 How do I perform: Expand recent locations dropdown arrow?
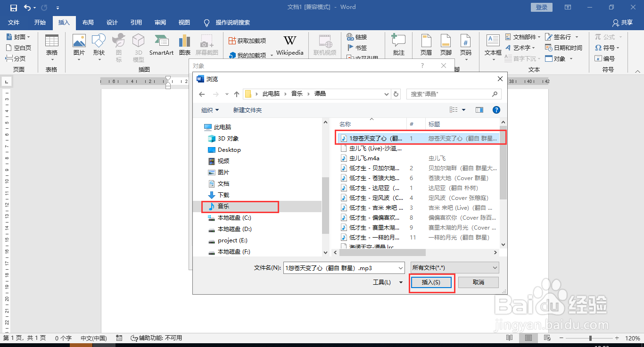[227, 94]
